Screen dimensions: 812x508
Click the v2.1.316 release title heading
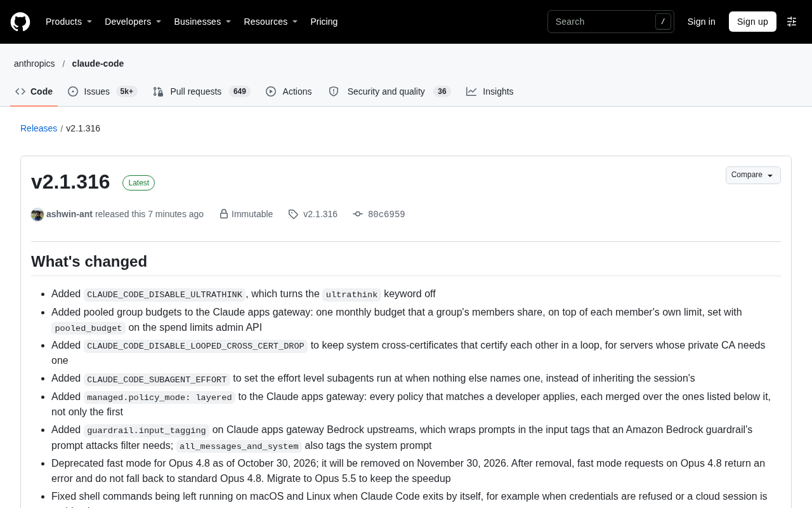coord(70,182)
